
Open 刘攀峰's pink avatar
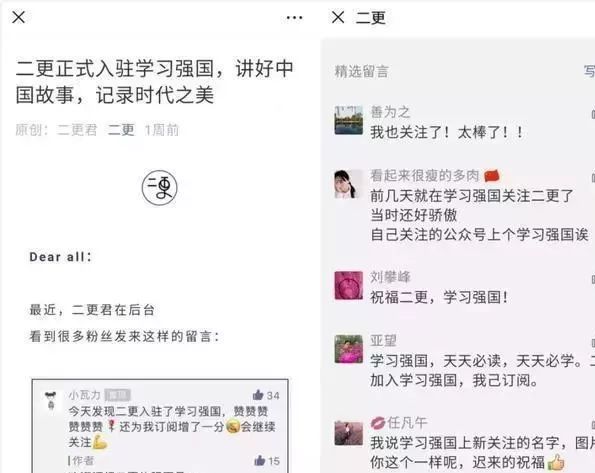tap(348, 285)
